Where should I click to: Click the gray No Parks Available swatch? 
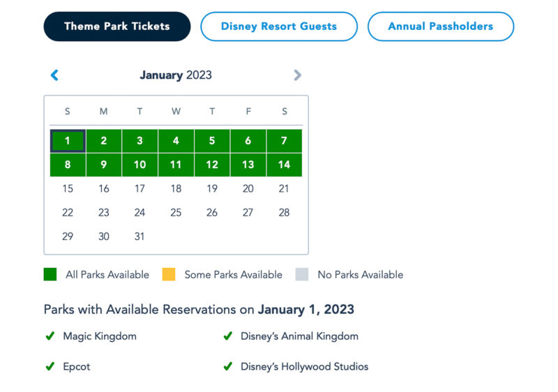(302, 274)
